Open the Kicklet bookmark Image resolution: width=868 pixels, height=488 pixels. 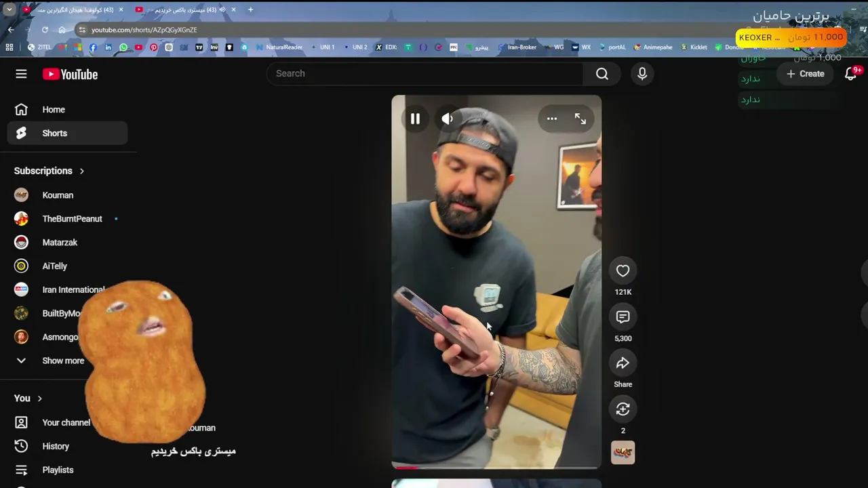694,47
